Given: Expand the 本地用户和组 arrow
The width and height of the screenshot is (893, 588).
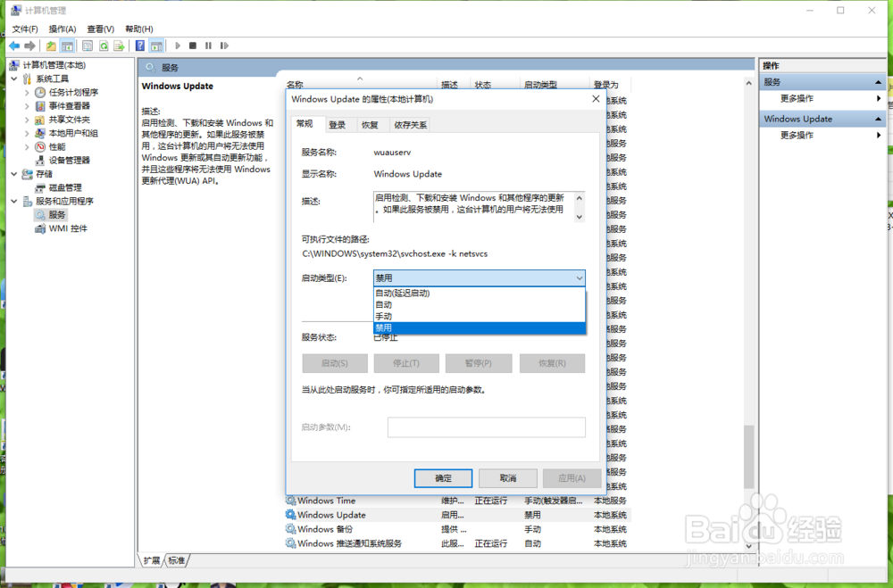Looking at the screenshot, I should pyautogui.click(x=27, y=133).
